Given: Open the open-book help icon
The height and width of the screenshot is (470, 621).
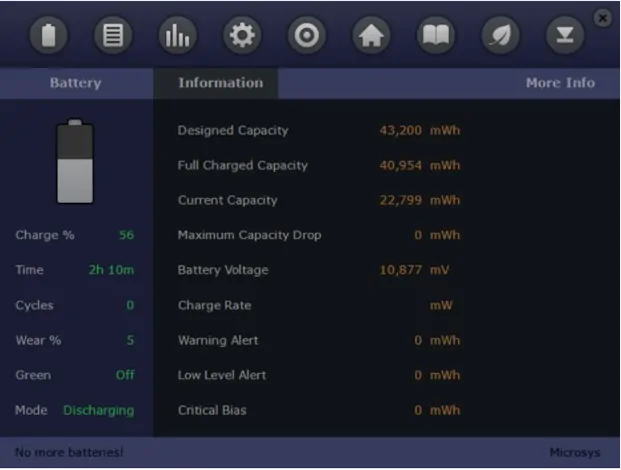Looking at the screenshot, I should (x=436, y=36).
